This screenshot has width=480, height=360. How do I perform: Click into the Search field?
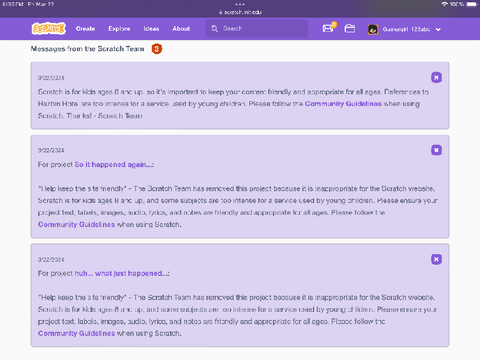point(257,29)
